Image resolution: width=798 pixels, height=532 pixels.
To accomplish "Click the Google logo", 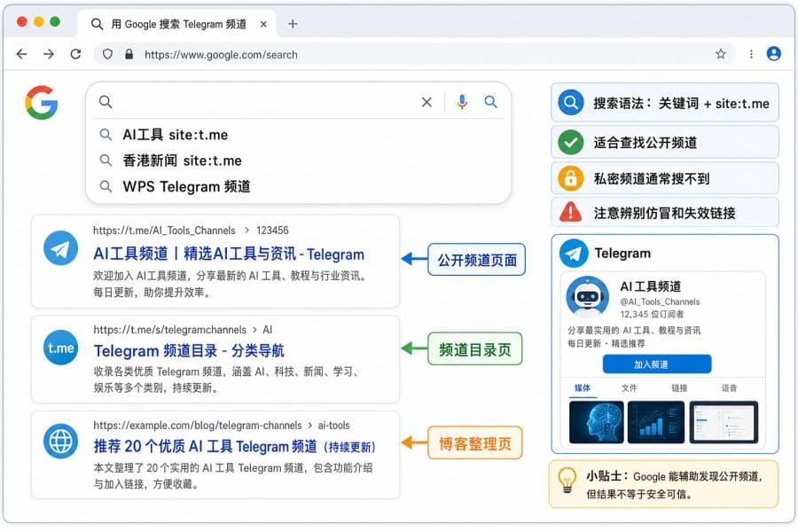I will pyautogui.click(x=42, y=102).
